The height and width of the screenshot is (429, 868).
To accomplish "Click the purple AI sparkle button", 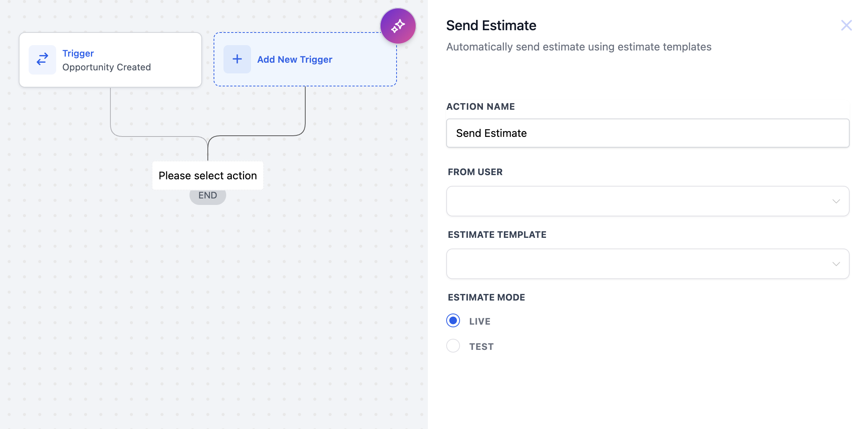I will point(398,26).
